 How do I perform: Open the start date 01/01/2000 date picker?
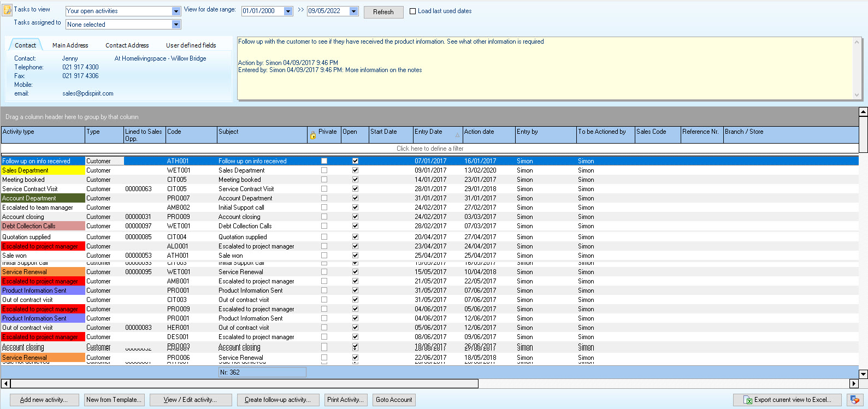click(x=288, y=11)
